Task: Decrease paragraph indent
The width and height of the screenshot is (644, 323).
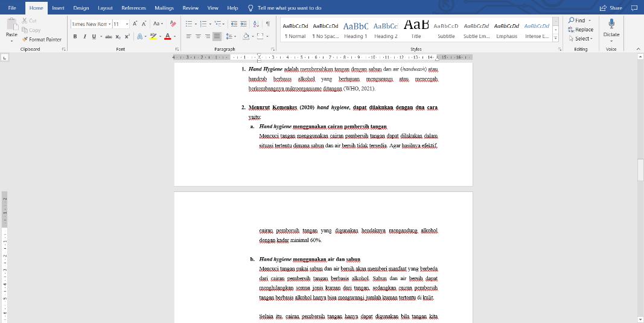Action: coord(234,24)
